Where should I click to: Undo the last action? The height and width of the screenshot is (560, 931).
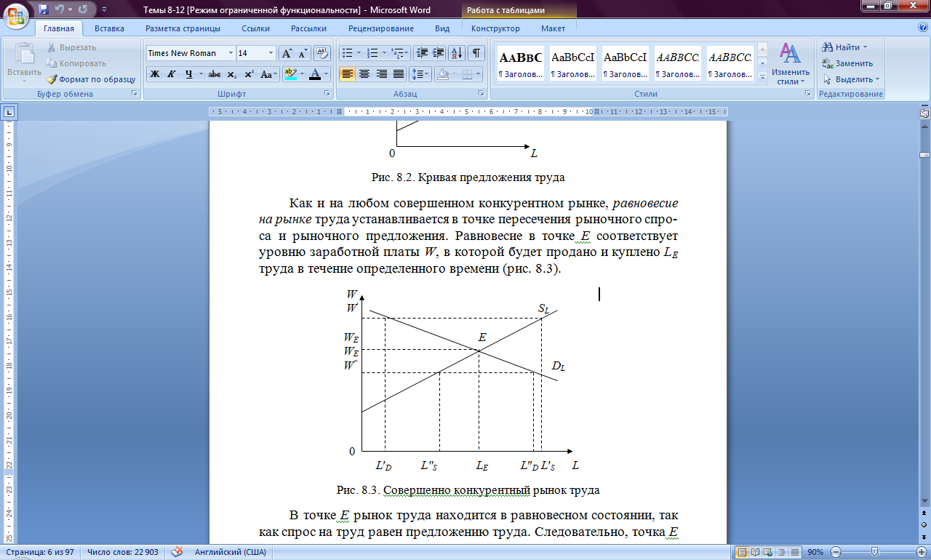(x=60, y=9)
